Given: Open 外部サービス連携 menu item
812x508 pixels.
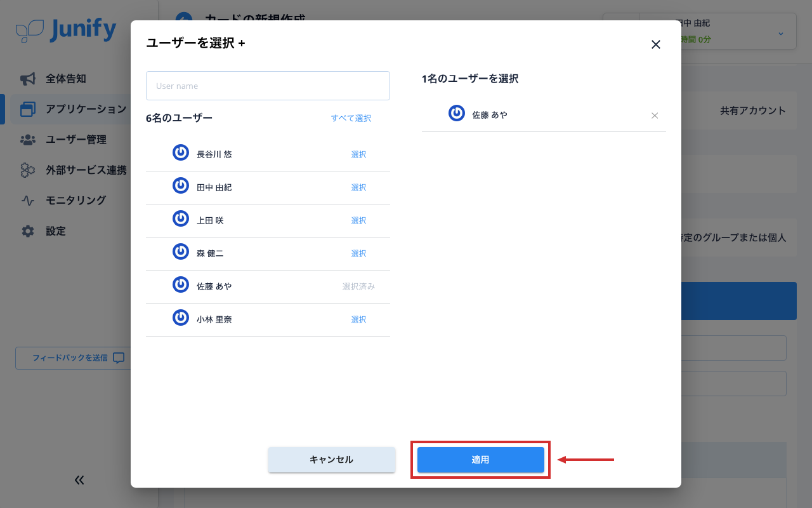Looking at the screenshot, I should (86, 170).
